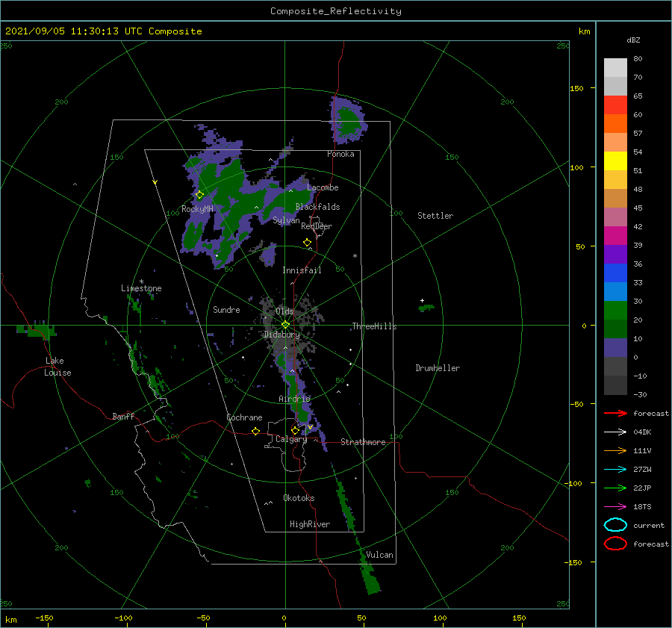Select the 42 dBZ magenta color swatch
The image size is (672, 628).
pos(615,235)
